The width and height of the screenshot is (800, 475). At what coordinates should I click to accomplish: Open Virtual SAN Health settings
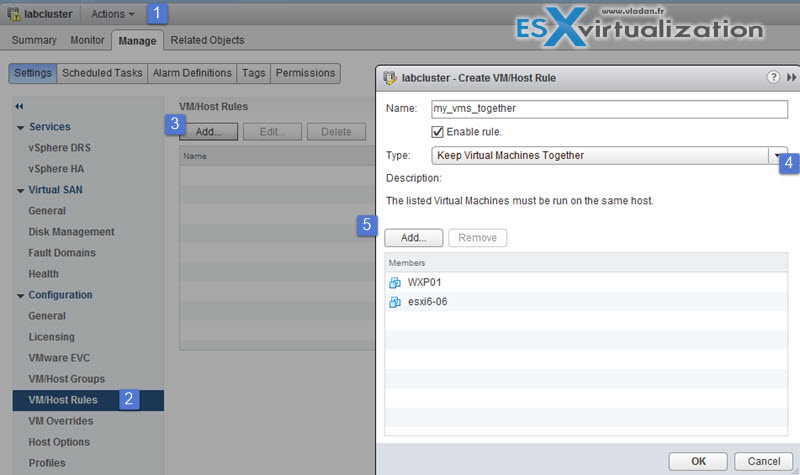pos(43,273)
